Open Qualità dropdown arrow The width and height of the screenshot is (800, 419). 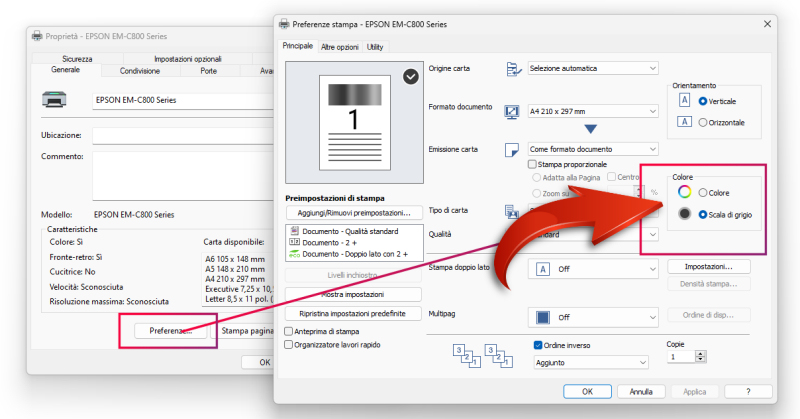coord(652,234)
